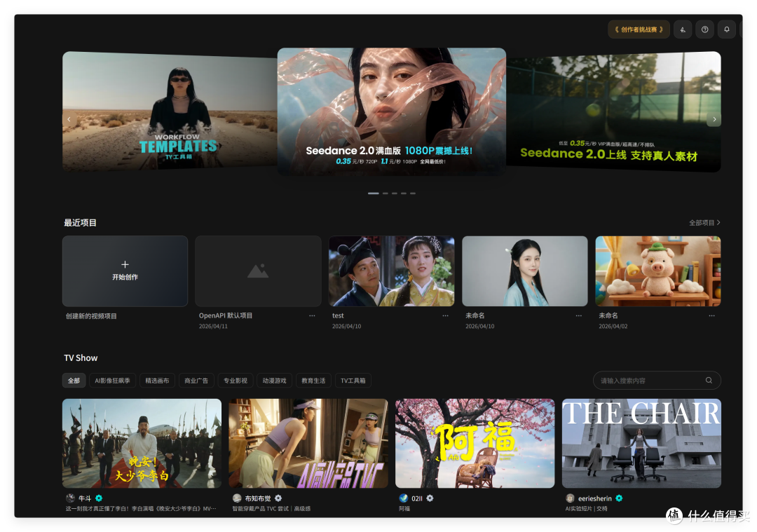
Task: Focus the 请输入搜索内容 search field
Action: pyautogui.click(x=657, y=381)
